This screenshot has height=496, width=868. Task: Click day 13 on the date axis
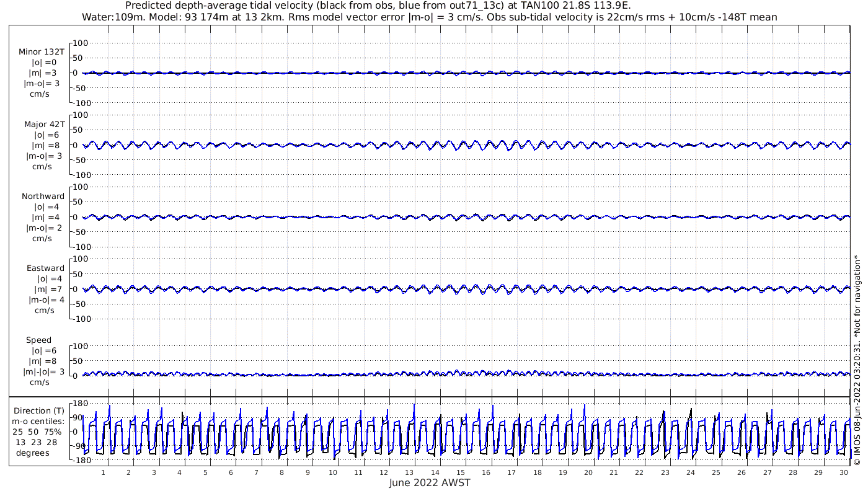[x=409, y=472]
